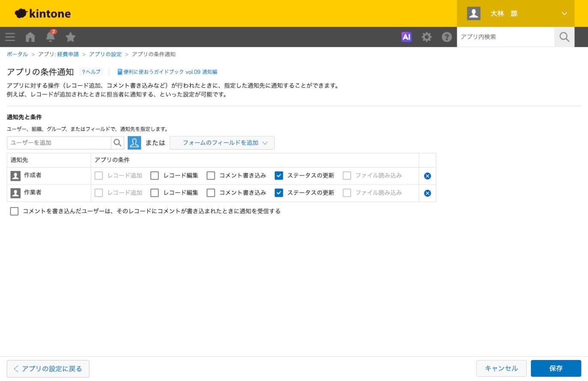Click the 作業者 recipient name
This screenshot has width=588, height=381.
click(x=33, y=192)
